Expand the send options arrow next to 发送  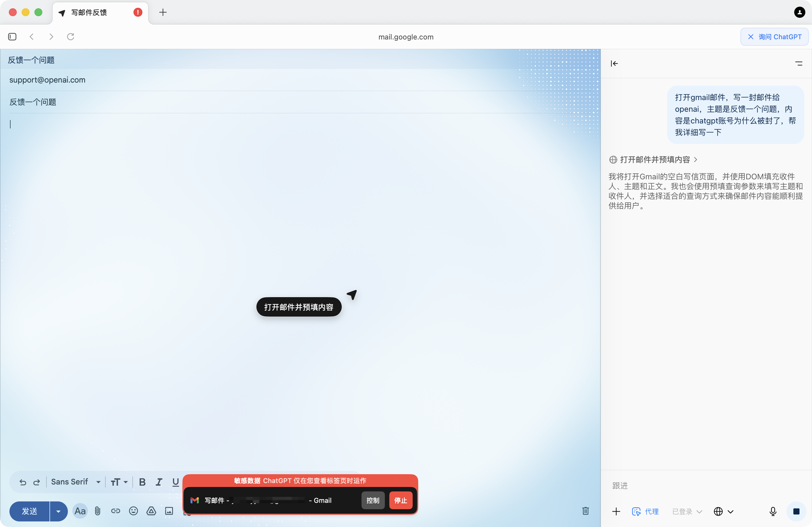pyautogui.click(x=58, y=511)
